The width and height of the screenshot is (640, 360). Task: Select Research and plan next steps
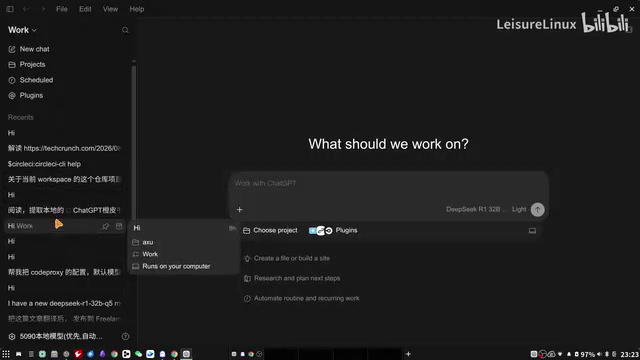tap(292, 278)
